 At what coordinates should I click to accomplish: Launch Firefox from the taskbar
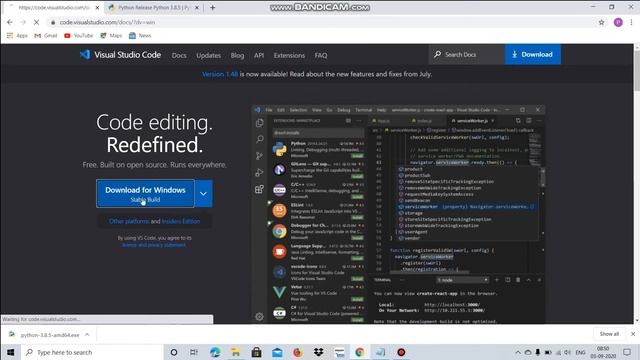pos(298,352)
